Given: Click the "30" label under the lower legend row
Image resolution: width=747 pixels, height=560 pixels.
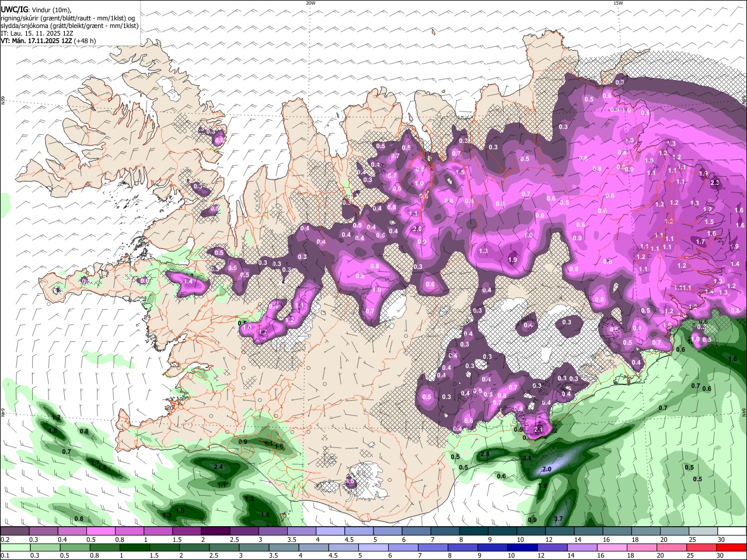Looking at the screenshot, I should (x=720, y=556).
